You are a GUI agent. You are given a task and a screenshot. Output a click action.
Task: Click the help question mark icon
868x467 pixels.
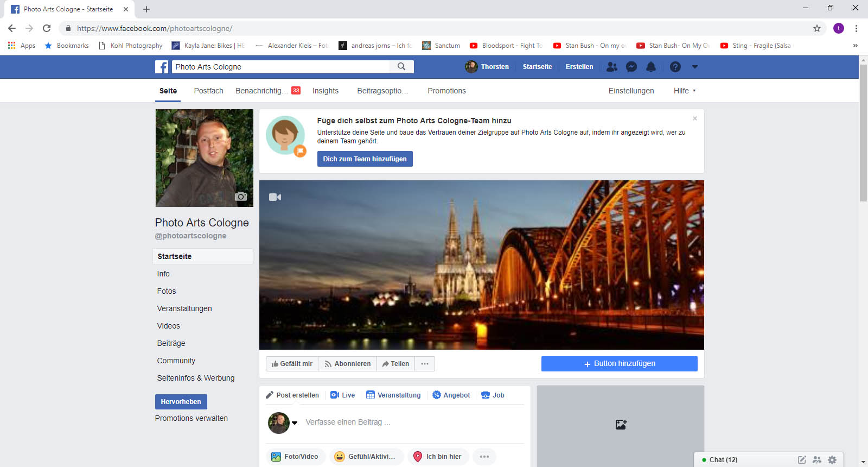coord(675,67)
